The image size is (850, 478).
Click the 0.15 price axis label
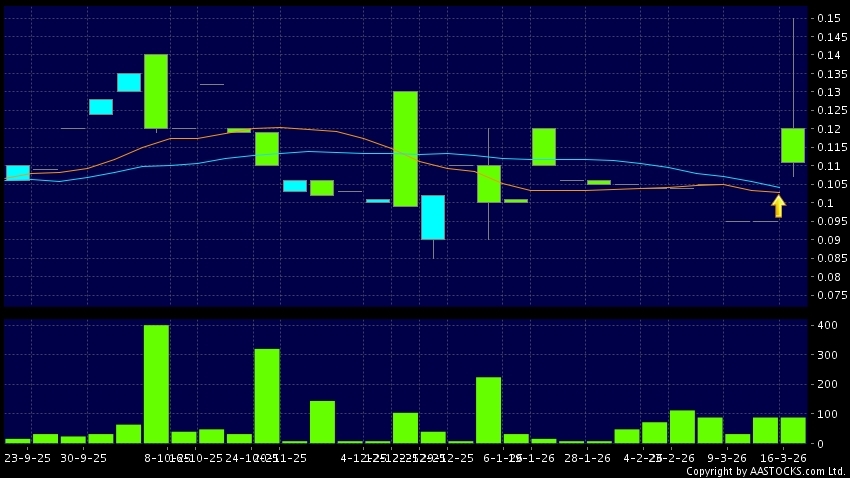coord(827,18)
